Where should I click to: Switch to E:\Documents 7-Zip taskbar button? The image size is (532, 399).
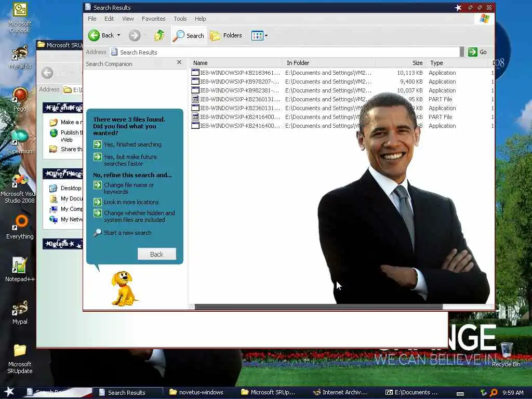(412, 392)
